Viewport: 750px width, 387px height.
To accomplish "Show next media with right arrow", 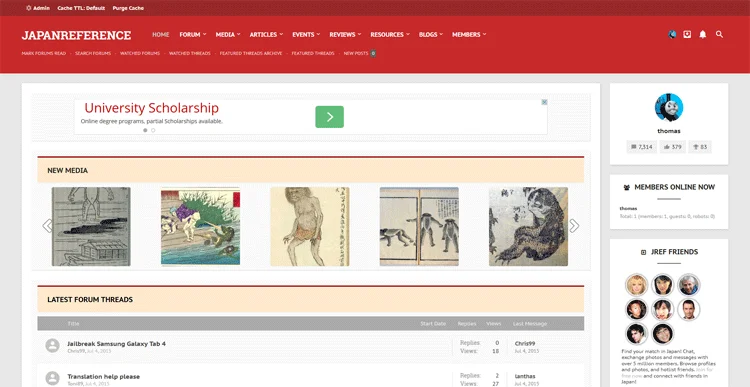I will coord(574,226).
